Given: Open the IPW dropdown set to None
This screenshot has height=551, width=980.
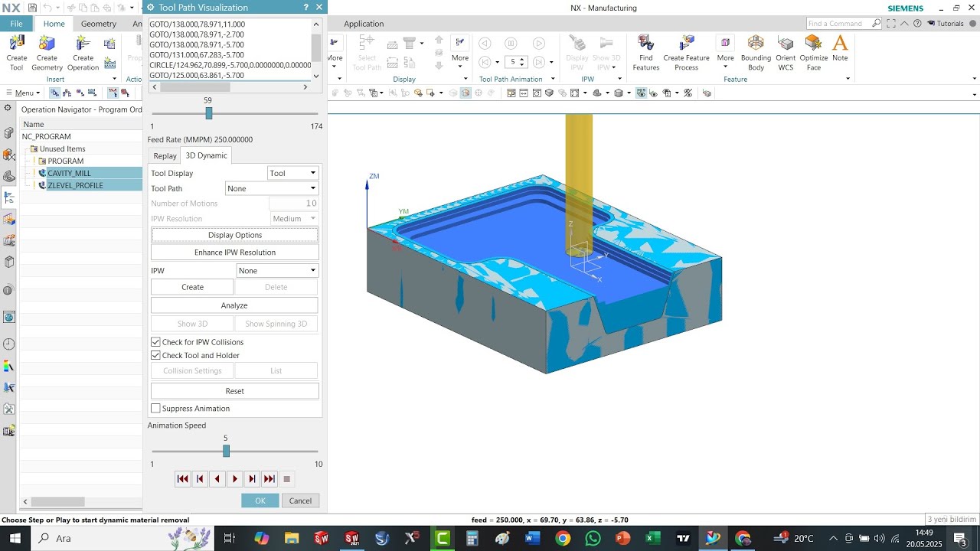Looking at the screenshot, I should [276, 270].
